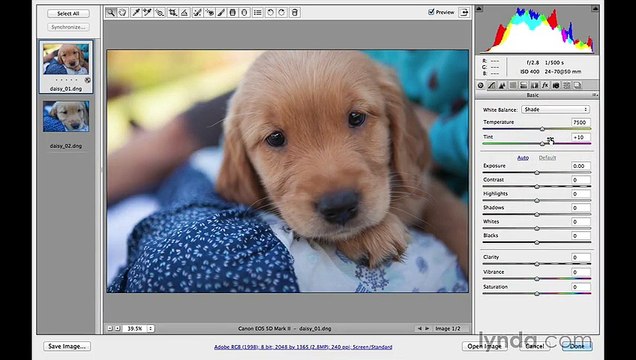
Task: Click the Highlights slider handle
Action: pyautogui.click(x=537, y=201)
